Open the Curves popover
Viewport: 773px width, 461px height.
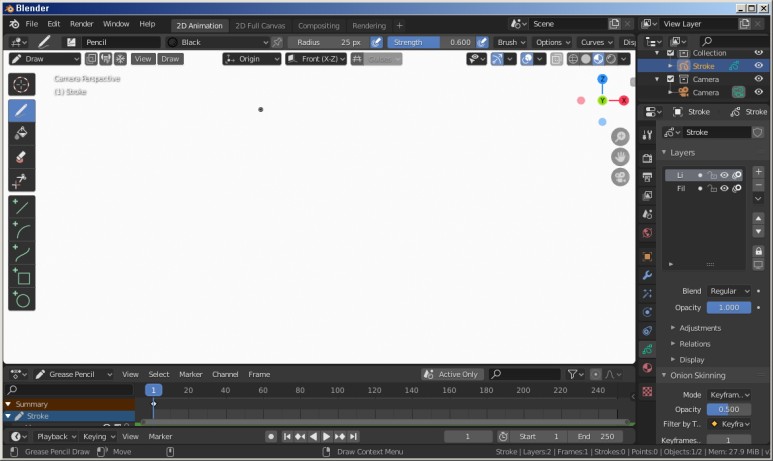(x=596, y=42)
